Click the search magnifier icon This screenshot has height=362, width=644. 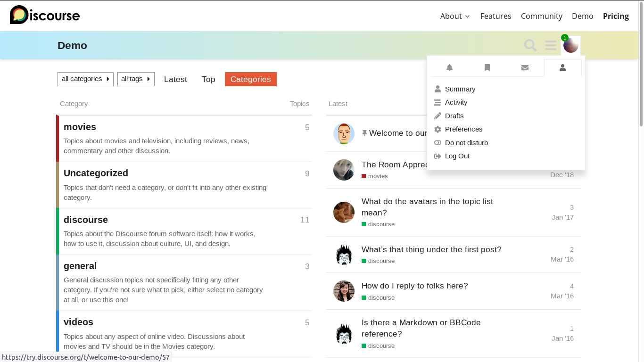click(x=530, y=45)
